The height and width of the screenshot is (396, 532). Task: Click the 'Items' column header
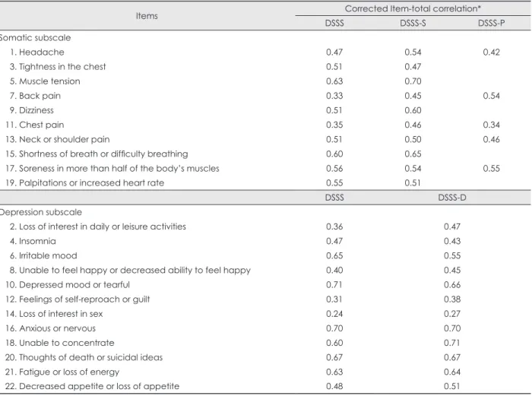point(147,16)
